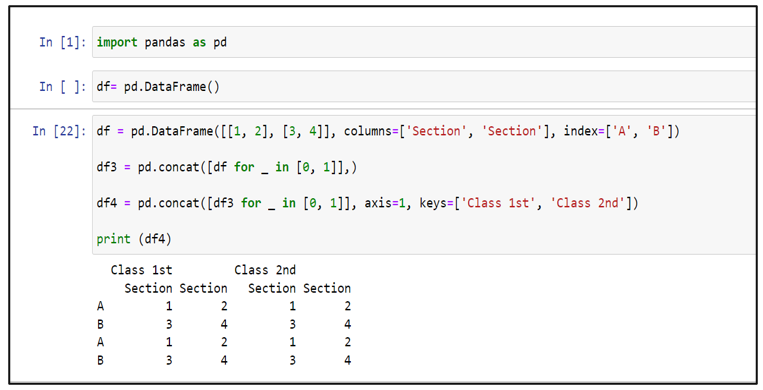Click first row label A in output

tap(100, 306)
